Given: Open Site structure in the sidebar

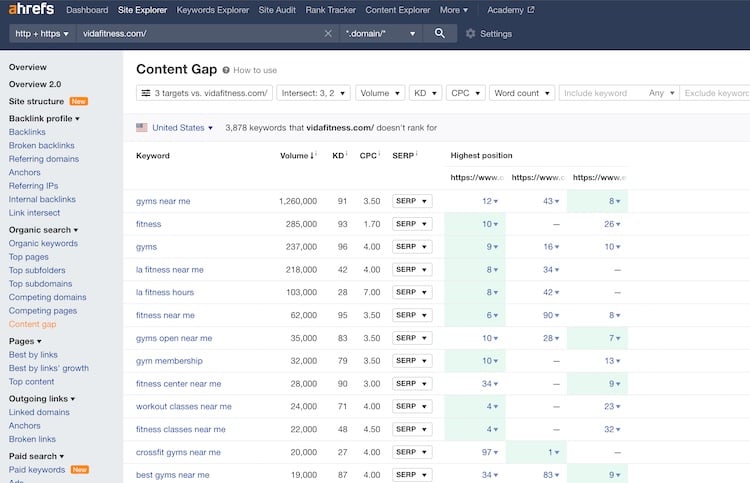Looking at the screenshot, I should 36,101.
